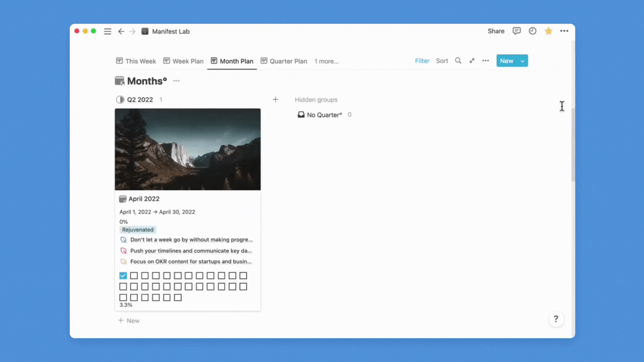Open the options dots beside Months title

click(x=176, y=81)
